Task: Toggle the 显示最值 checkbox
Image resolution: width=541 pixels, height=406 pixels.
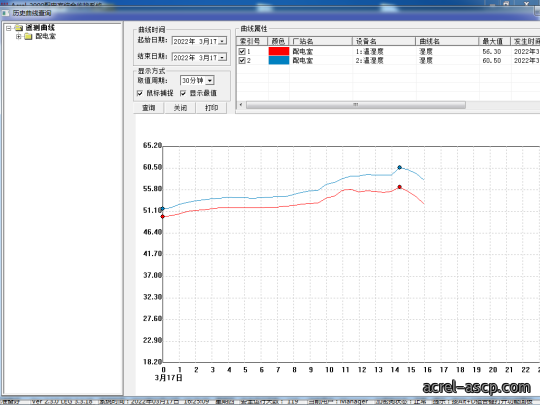Action: (x=183, y=93)
